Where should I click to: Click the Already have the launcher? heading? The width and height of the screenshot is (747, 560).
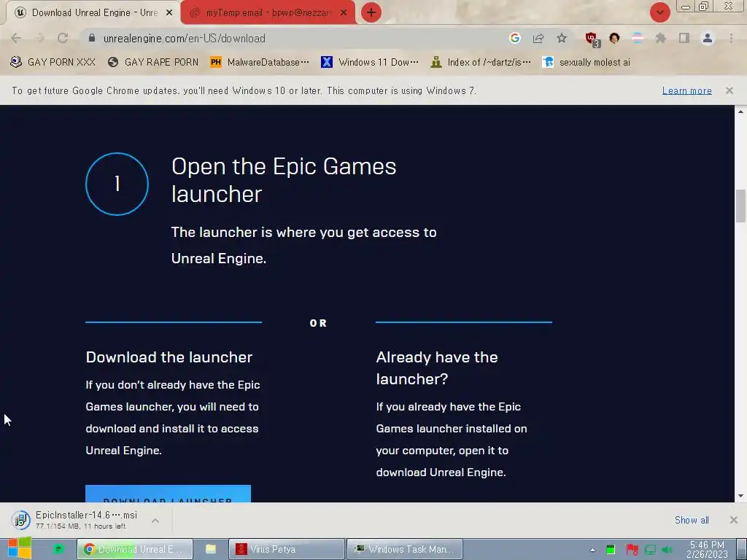point(437,367)
